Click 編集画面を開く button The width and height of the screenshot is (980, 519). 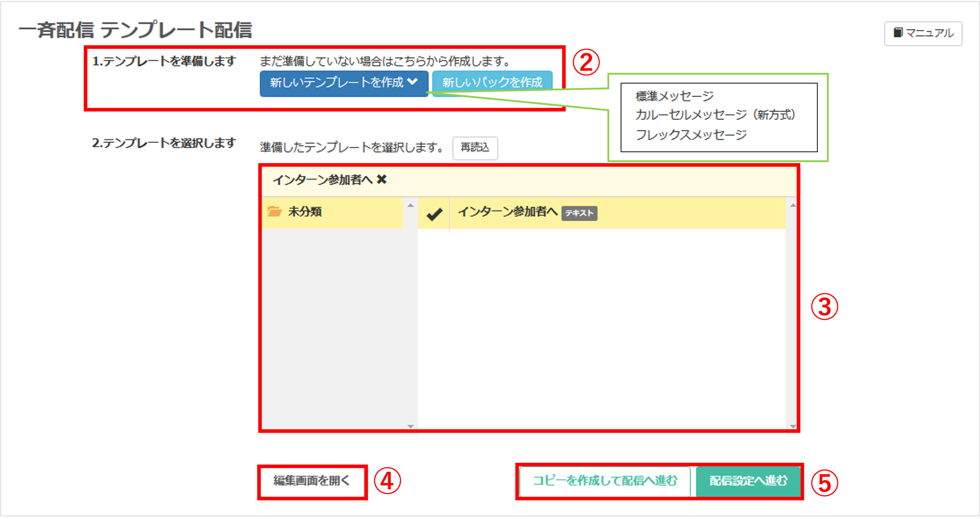click(312, 481)
